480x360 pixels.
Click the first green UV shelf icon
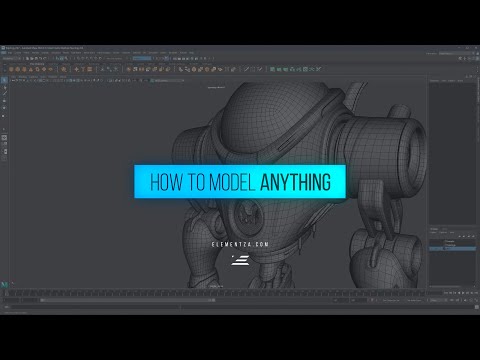coord(272,69)
